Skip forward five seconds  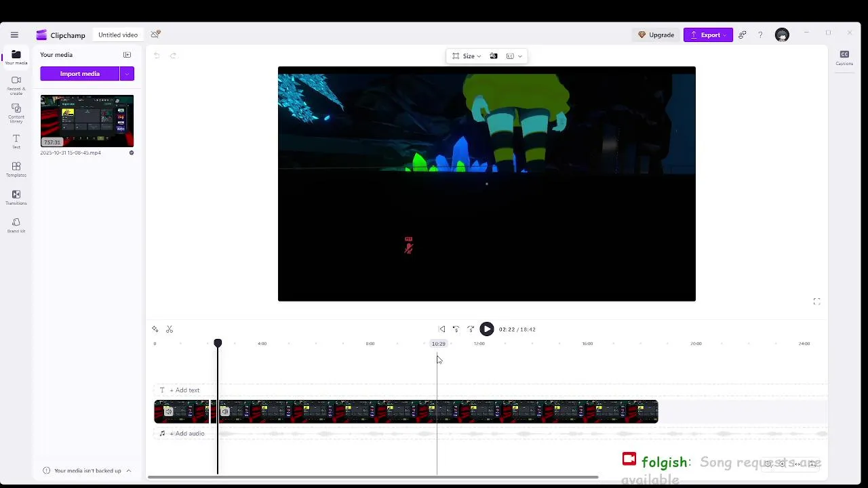pos(471,329)
